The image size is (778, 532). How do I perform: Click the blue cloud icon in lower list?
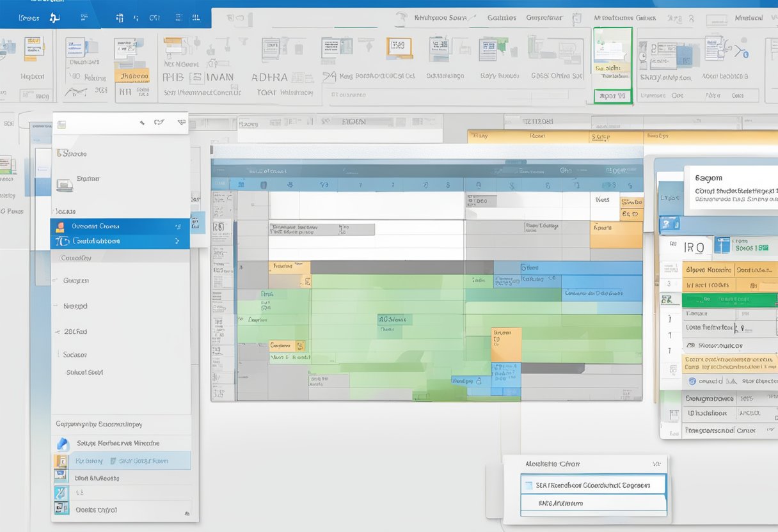point(63,444)
